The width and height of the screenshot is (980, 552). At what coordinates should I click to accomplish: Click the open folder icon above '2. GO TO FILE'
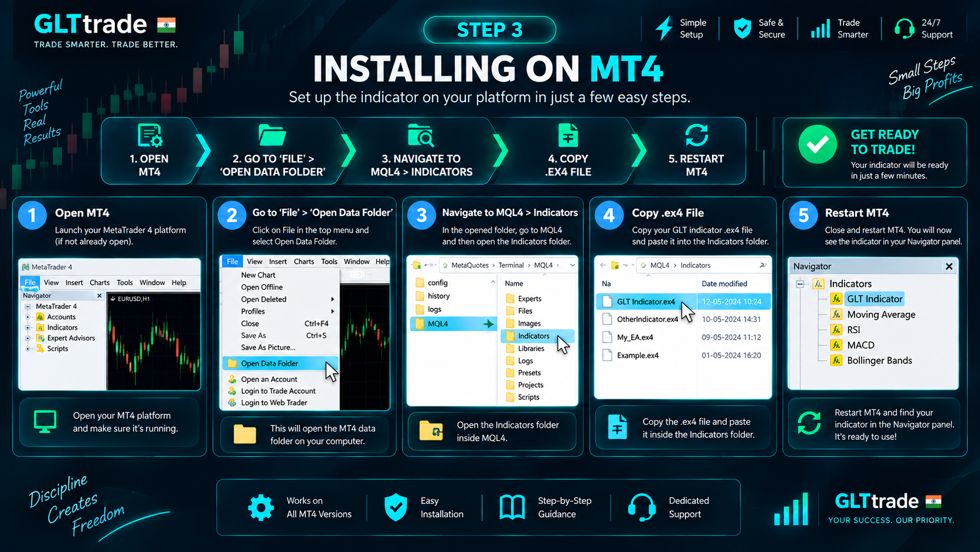coord(272,135)
